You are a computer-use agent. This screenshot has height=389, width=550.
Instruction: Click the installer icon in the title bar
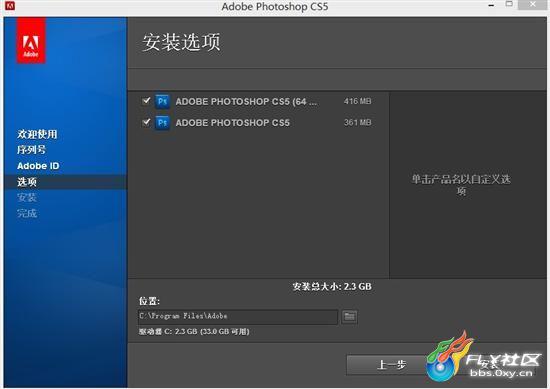coord(10,5)
